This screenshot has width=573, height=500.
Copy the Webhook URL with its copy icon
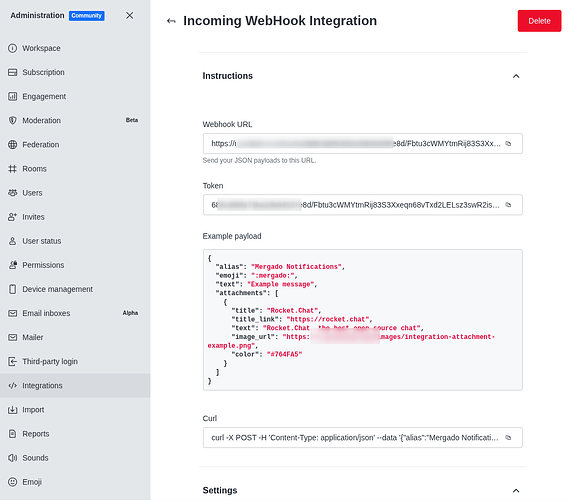coord(508,144)
